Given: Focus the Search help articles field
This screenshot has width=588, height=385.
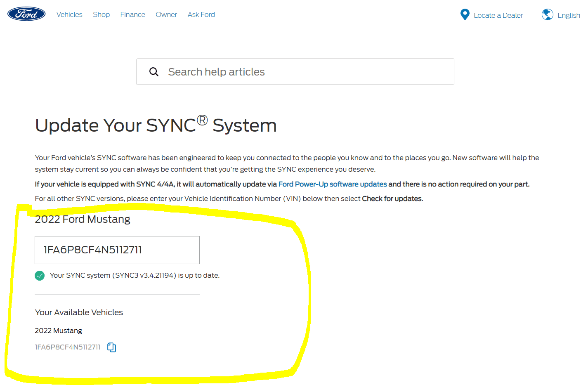Looking at the screenshot, I should pyautogui.click(x=295, y=72).
